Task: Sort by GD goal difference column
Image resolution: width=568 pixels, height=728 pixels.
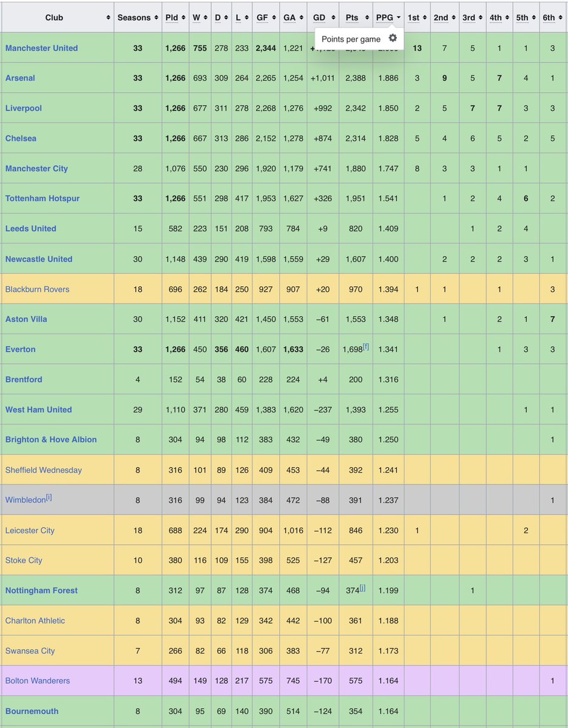Action: (323, 18)
